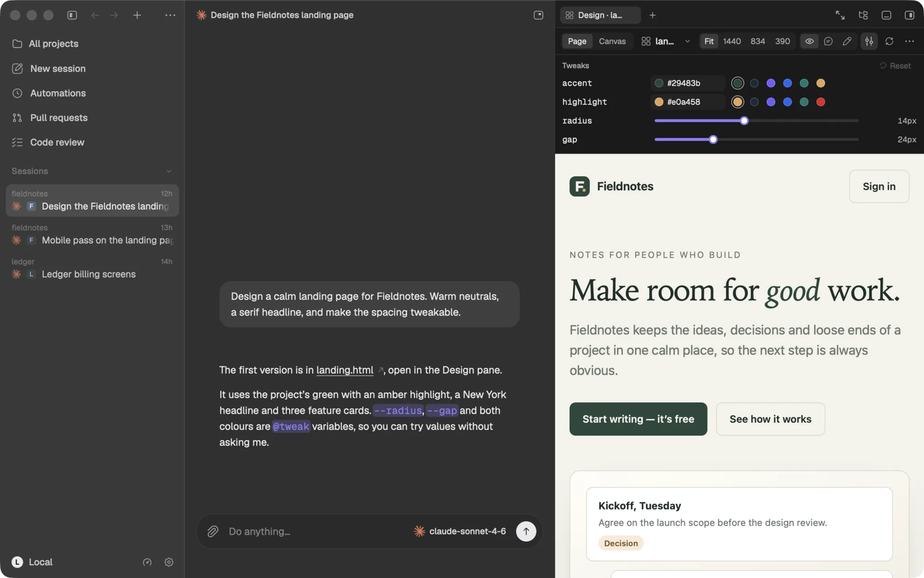The height and width of the screenshot is (578, 924).
Task: Send the message with the up arrow
Action: 526,531
